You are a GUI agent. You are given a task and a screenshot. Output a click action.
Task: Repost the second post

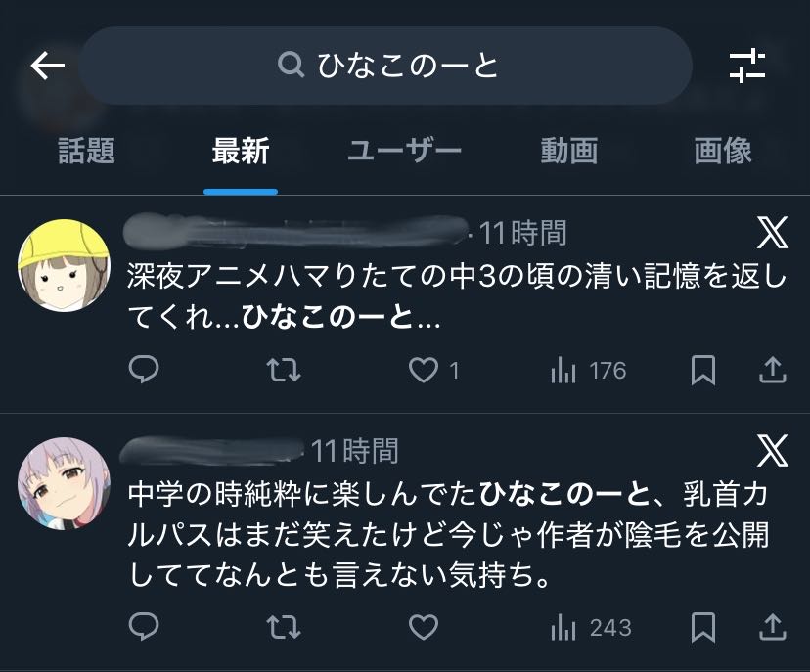(x=284, y=627)
